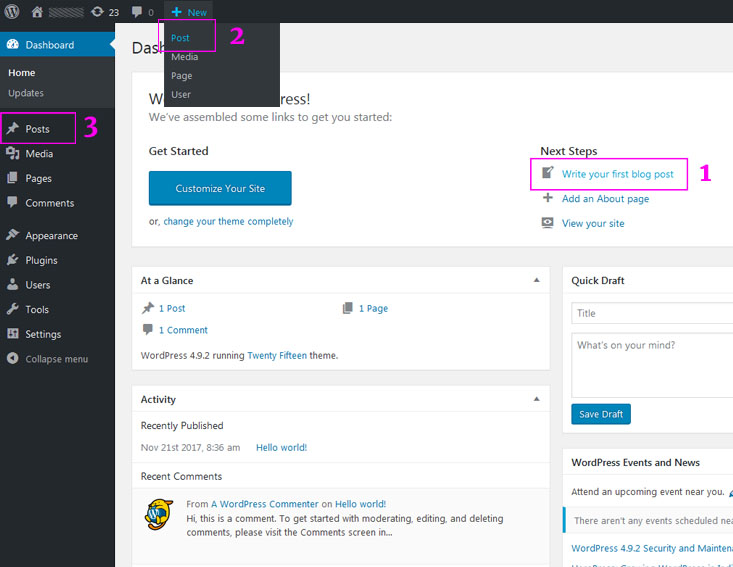This screenshot has height=567, width=733.
Task: Open the 1 Post link
Action: coord(172,309)
